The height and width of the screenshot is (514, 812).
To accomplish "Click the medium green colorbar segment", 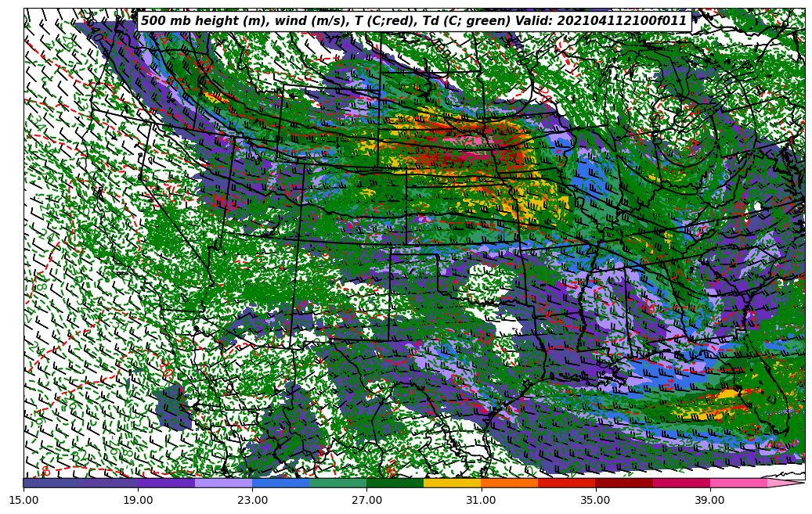I will (x=337, y=483).
